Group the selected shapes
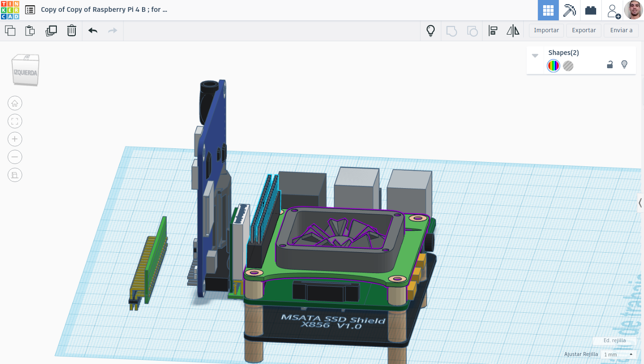Viewport: 644px width, 364px height. point(452,31)
